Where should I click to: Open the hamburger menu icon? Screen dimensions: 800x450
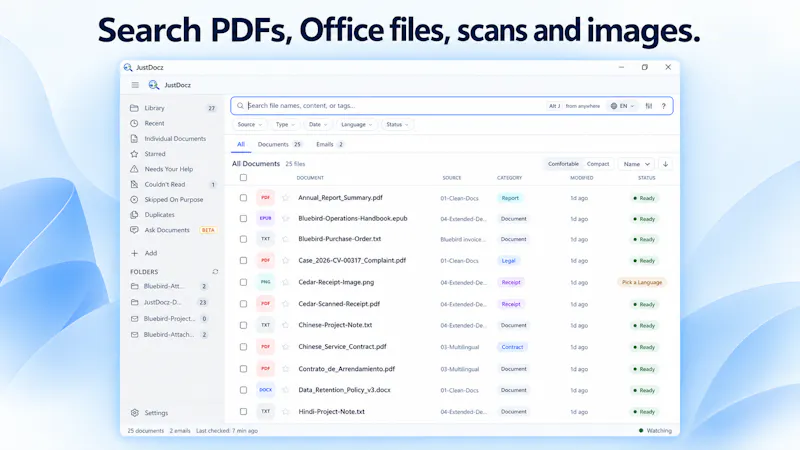[135, 85]
